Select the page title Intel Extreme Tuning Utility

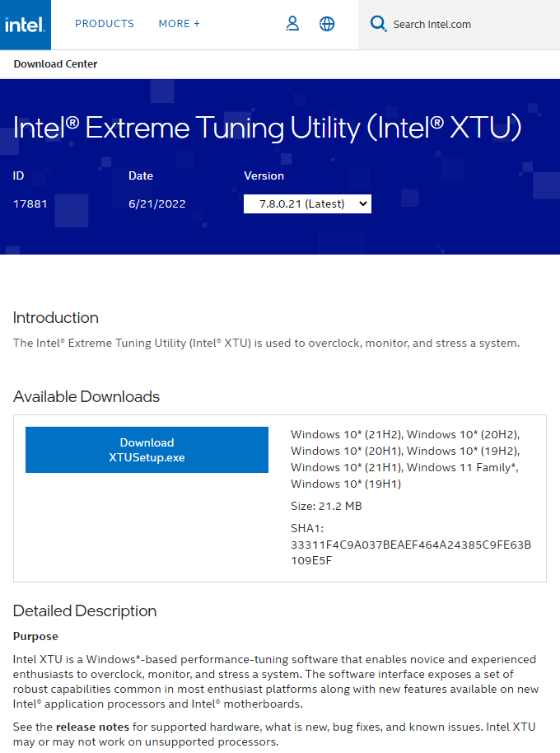pos(267,128)
